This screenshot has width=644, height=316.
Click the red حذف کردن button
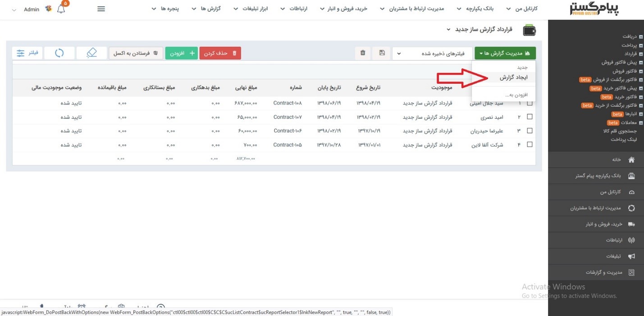[220, 53]
